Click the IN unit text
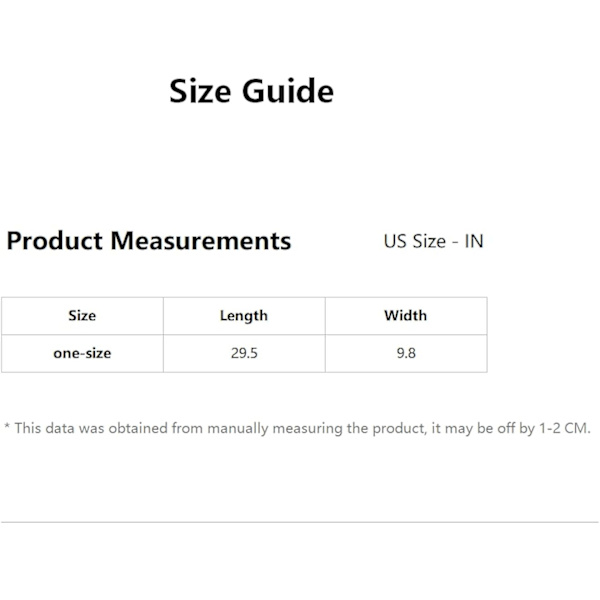The image size is (600, 600). pyautogui.click(x=474, y=241)
